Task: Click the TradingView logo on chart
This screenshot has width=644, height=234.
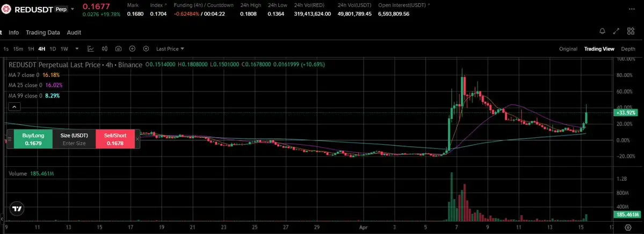Action: click(17, 209)
